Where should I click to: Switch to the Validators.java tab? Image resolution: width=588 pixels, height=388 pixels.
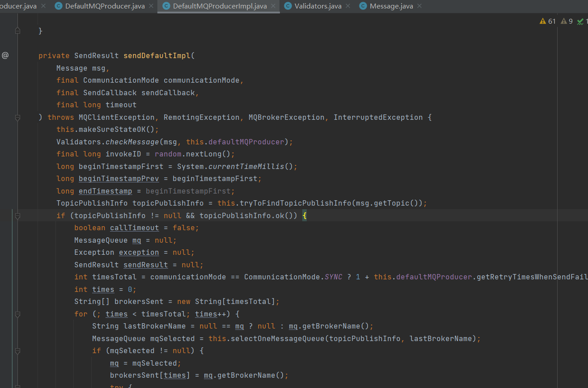tap(317, 6)
